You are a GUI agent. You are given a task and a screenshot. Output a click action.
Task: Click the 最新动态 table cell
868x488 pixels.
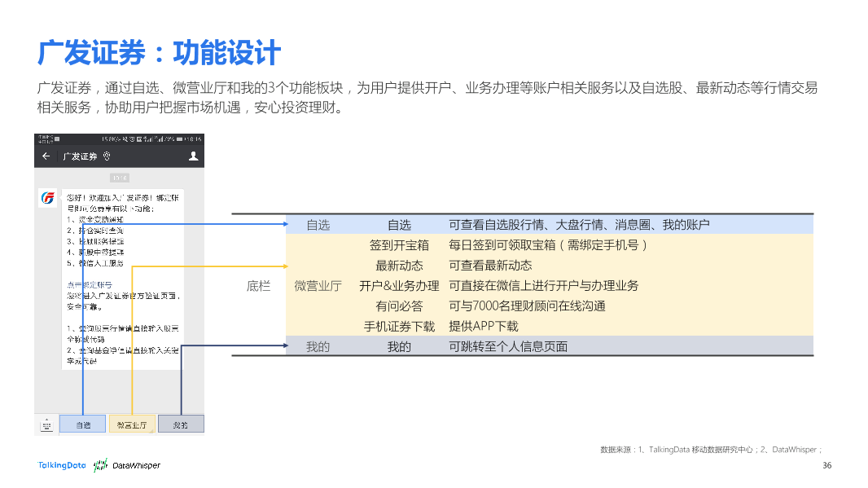(x=399, y=266)
